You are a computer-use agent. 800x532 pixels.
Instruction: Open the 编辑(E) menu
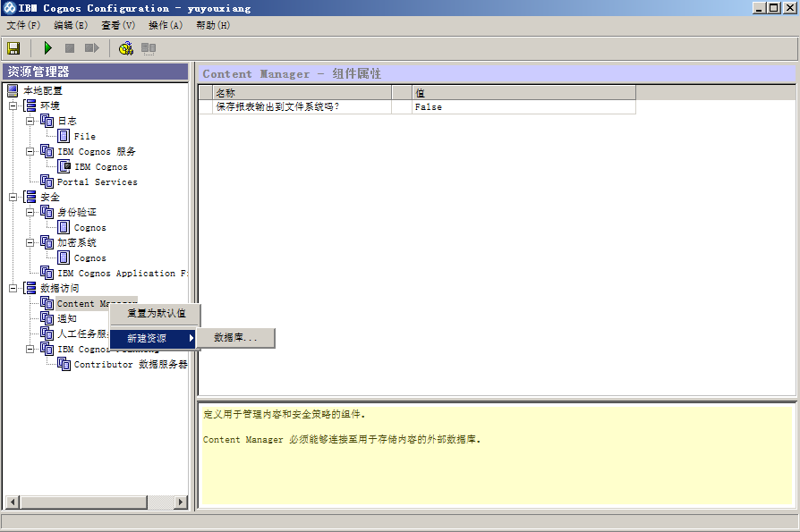click(x=71, y=25)
